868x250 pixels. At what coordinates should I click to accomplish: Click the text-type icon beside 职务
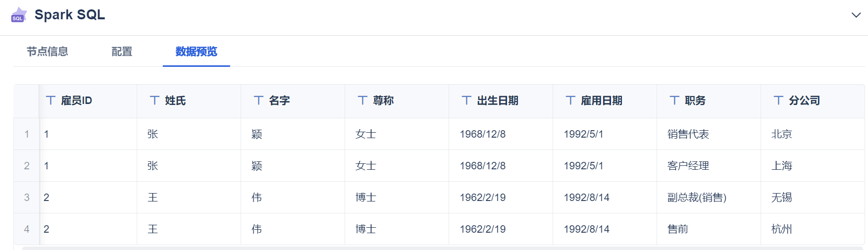tap(674, 100)
